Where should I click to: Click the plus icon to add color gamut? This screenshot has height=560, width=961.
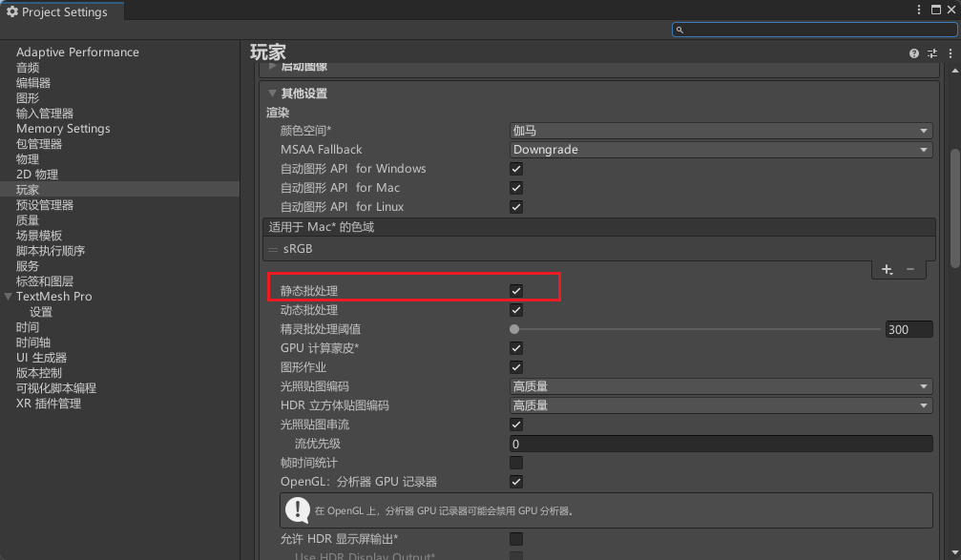point(887,270)
